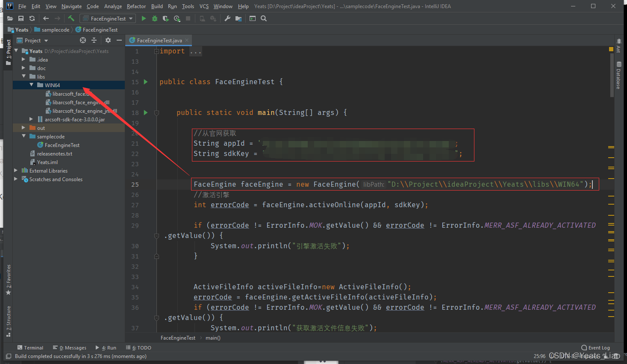This screenshot has height=364, width=627.
Task: Expand the folded import block
Action: click(x=156, y=51)
